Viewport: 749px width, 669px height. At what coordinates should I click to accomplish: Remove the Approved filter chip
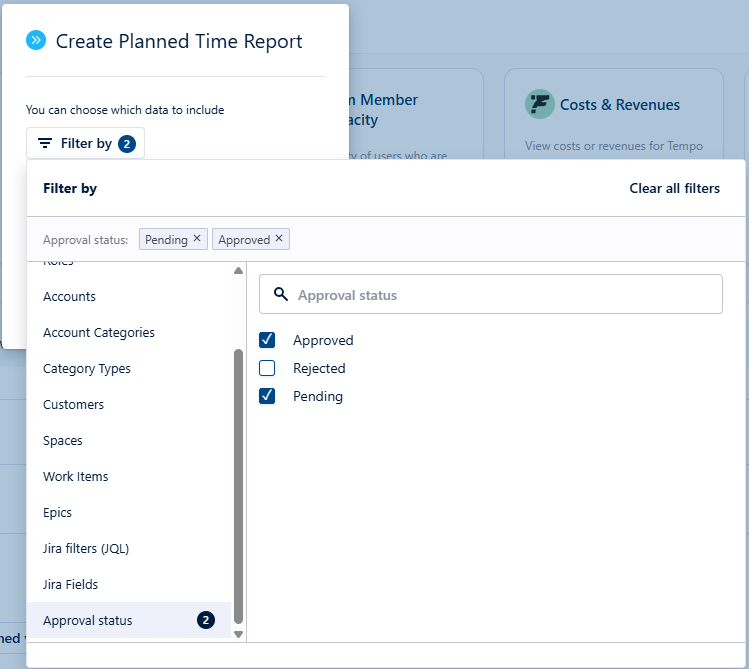(279, 238)
